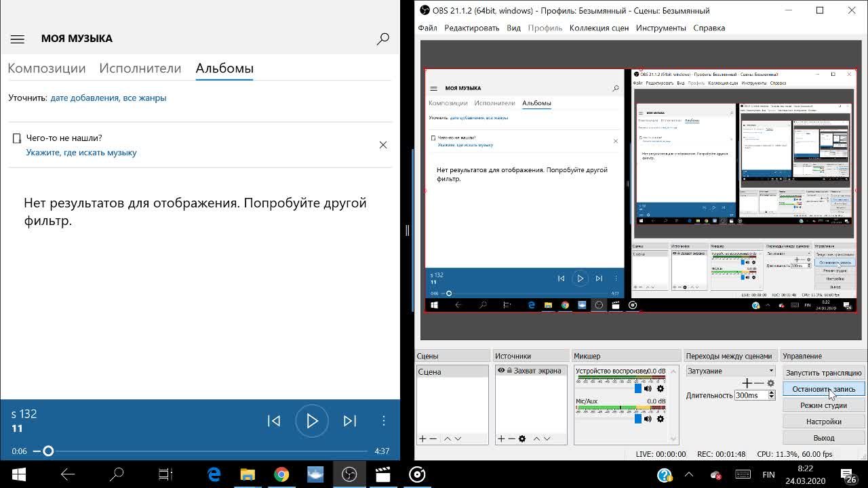This screenshot has width=868, height=488.
Task: Open Task View on taskbar
Action: (x=165, y=474)
